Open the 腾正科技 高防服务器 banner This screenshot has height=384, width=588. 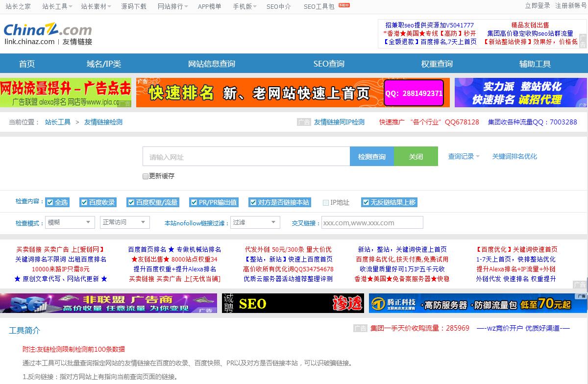[477, 304]
